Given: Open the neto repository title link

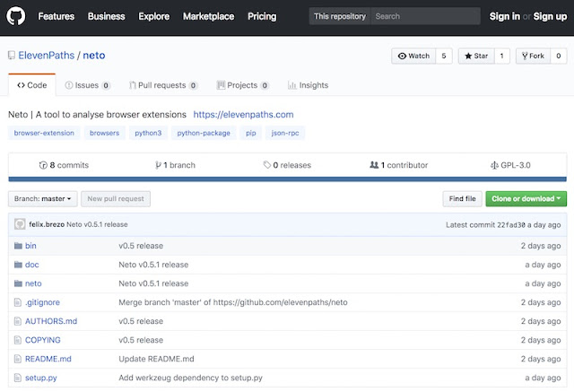Looking at the screenshot, I should (x=93, y=56).
